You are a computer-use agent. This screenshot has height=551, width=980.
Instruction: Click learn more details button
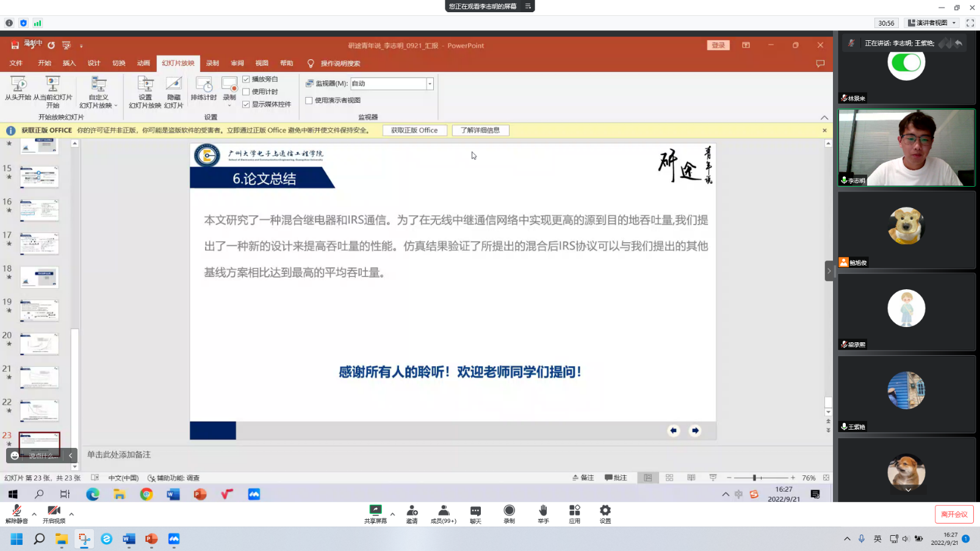[x=480, y=131]
